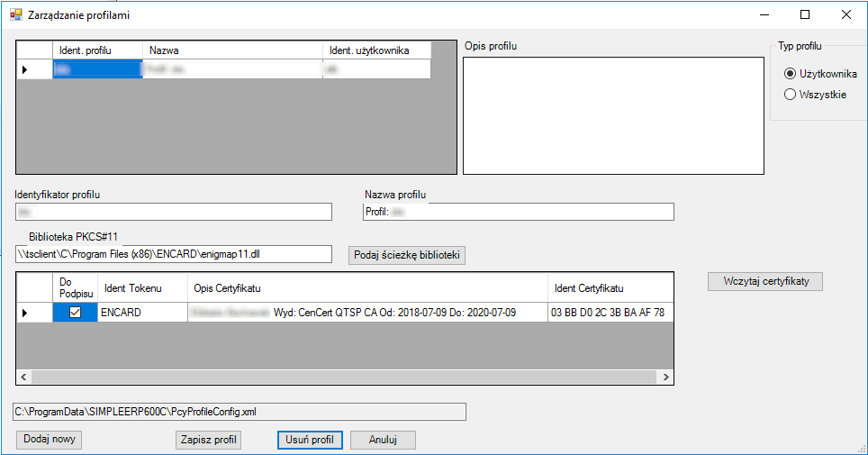The width and height of the screenshot is (868, 455).
Task: Cancel with the Anuluj button
Action: coord(383,440)
